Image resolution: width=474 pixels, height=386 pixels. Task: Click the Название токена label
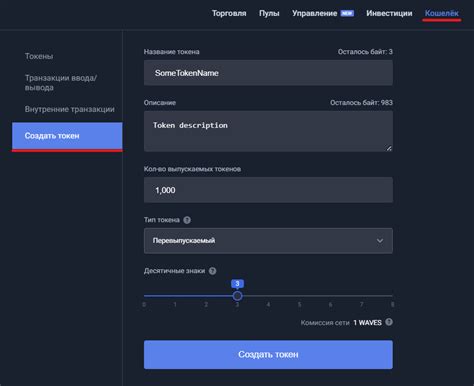172,52
